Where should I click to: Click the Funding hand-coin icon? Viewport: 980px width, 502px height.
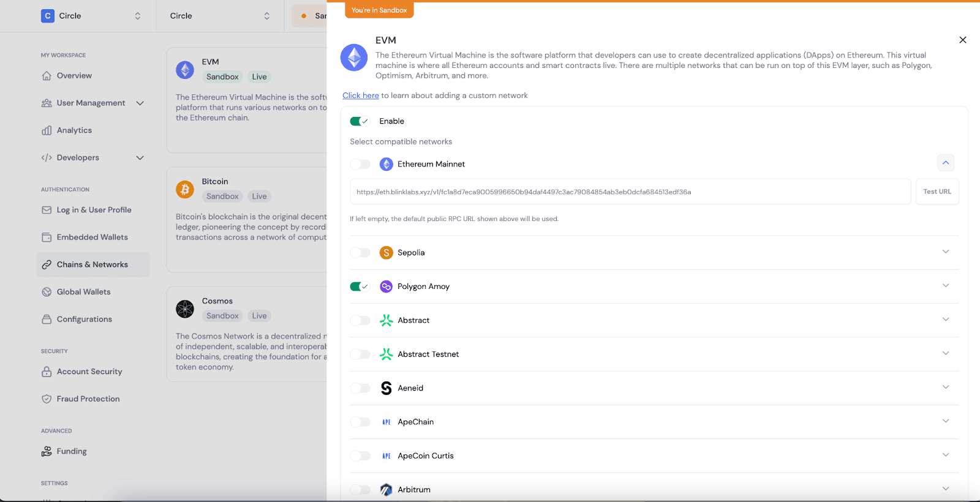click(x=47, y=451)
